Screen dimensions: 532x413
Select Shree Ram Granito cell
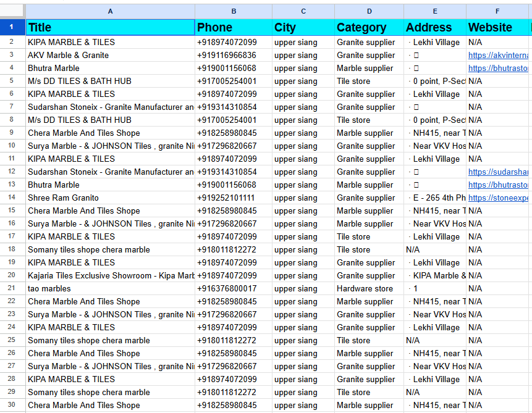(110, 198)
